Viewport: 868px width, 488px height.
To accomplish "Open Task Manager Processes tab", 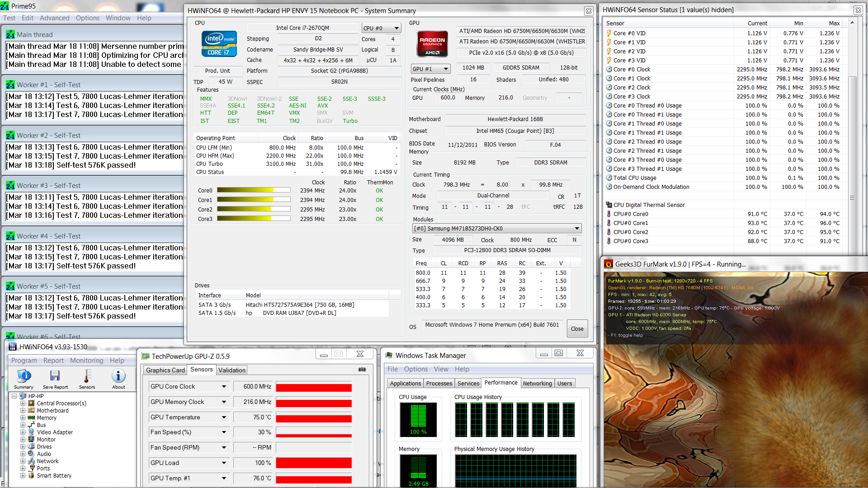I will [439, 383].
